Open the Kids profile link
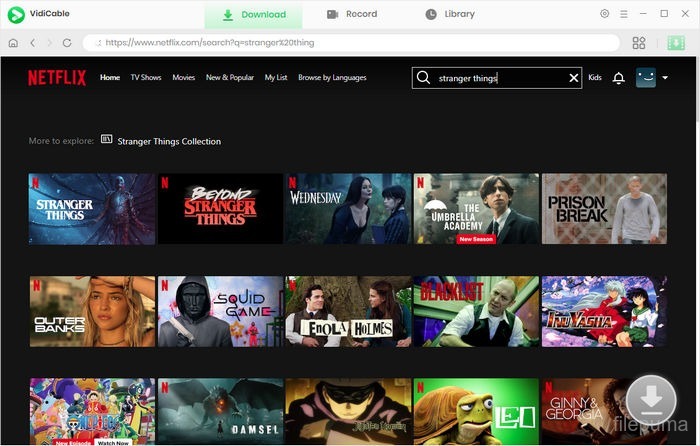 pos(595,78)
